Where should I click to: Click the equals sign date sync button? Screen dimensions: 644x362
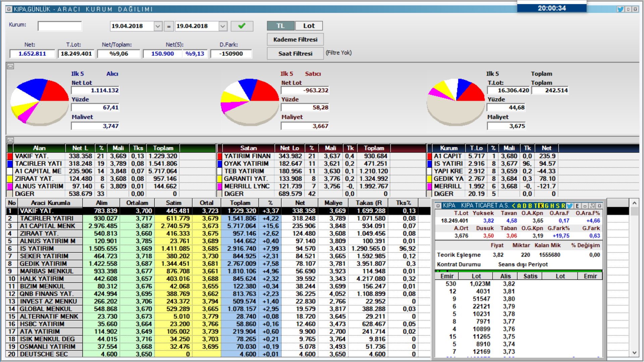(x=169, y=26)
